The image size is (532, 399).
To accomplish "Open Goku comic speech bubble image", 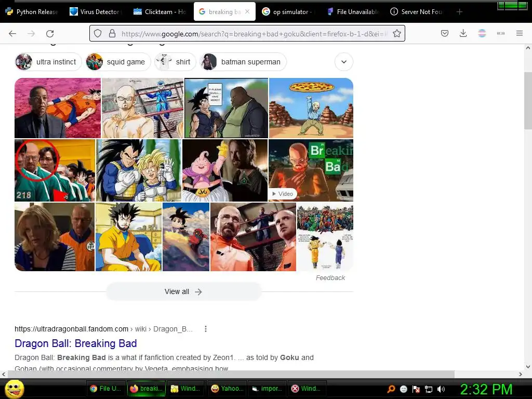I will click(x=227, y=108).
